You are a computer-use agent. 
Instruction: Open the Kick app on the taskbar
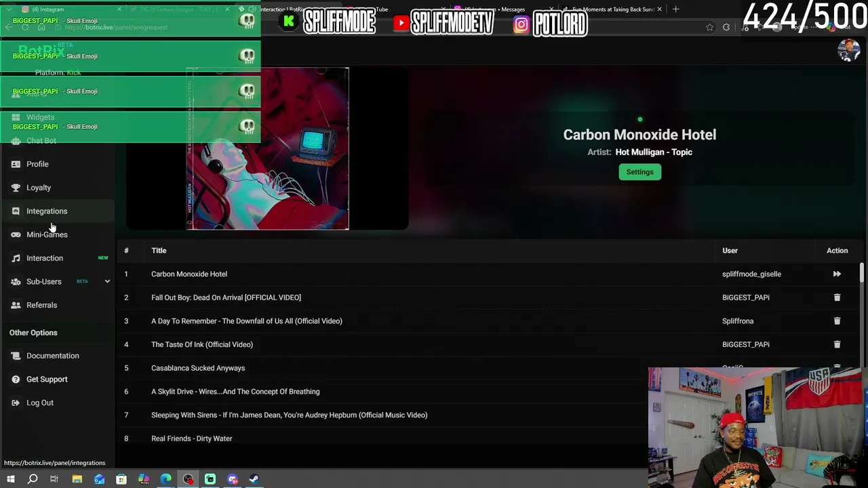pyautogui.click(x=210, y=479)
